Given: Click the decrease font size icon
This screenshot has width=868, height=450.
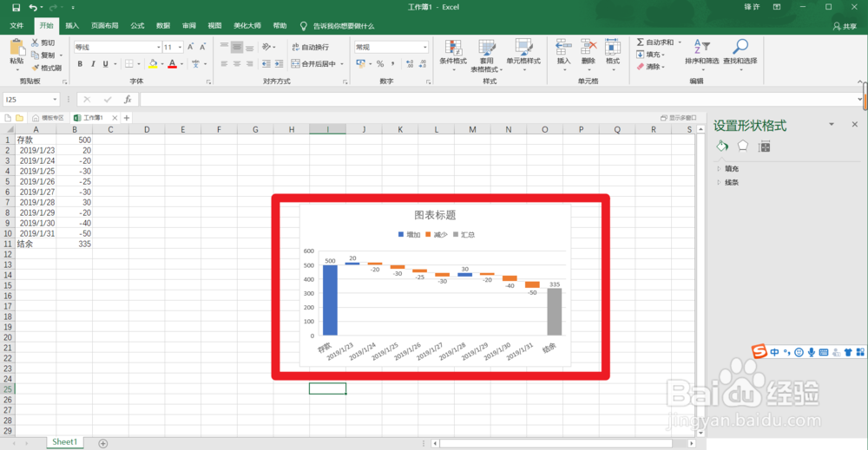Looking at the screenshot, I should pos(202,47).
